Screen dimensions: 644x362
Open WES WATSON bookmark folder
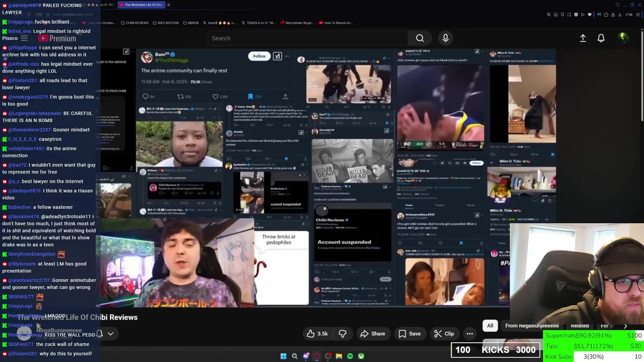[x=165, y=23]
